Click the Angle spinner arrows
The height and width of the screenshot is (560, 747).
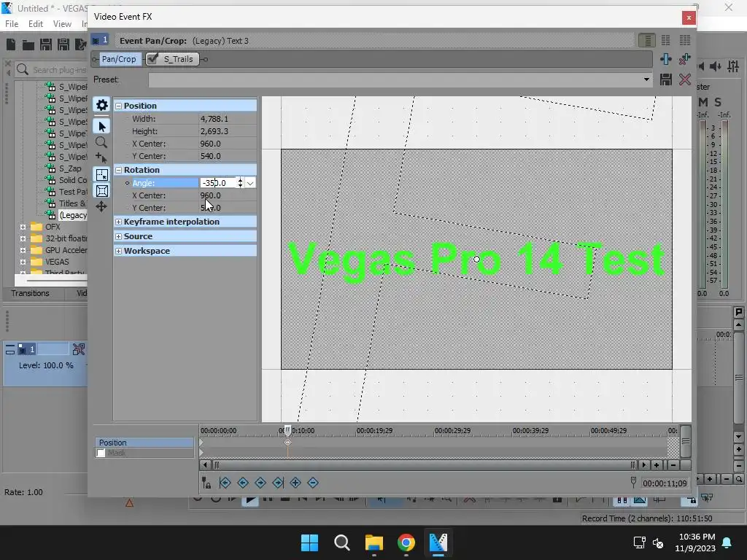240,183
